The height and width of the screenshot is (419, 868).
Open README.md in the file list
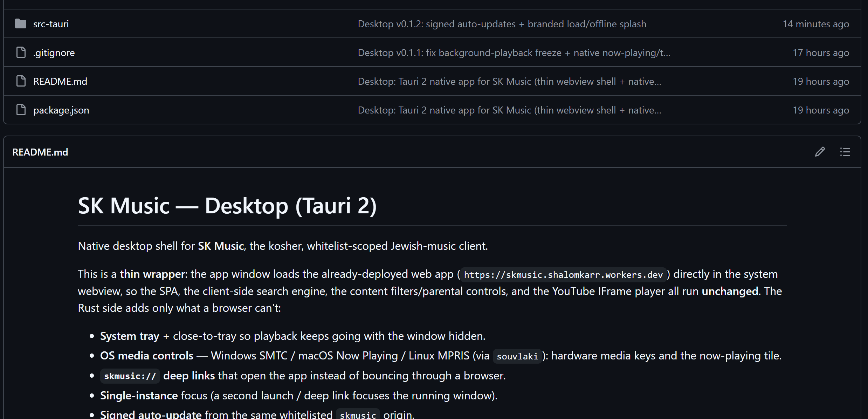coord(60,81)
